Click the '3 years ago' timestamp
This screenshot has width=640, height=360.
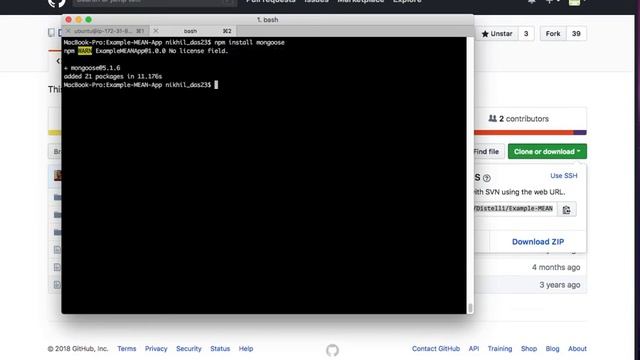click(560, 285)
